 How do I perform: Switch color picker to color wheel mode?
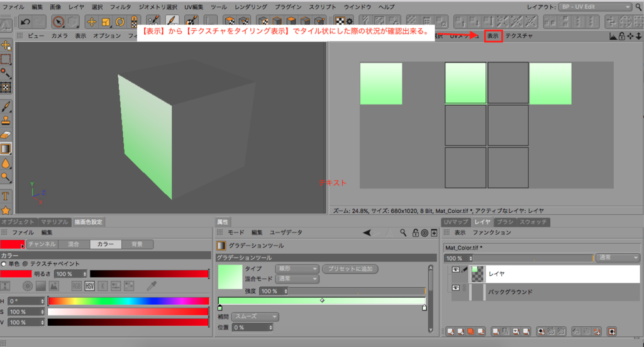(x=28, y=286)
